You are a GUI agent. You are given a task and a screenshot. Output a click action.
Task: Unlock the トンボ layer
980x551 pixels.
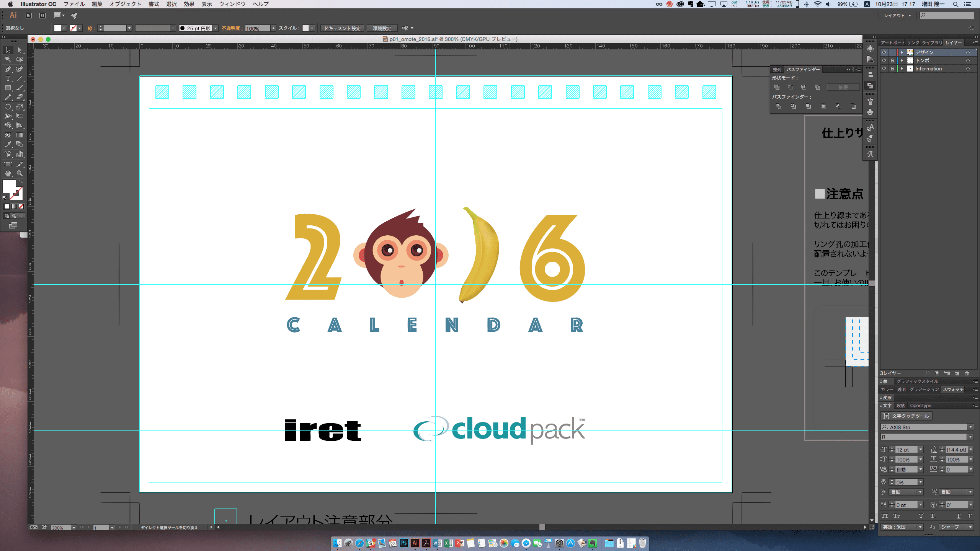click(892, 60)
